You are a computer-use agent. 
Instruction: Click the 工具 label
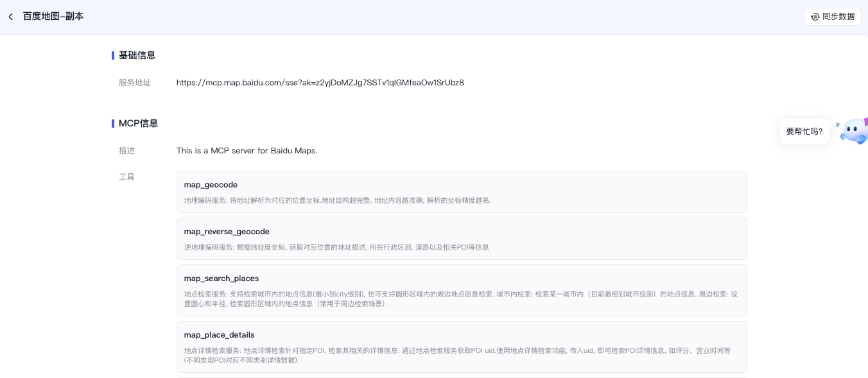tap(127, 177)
